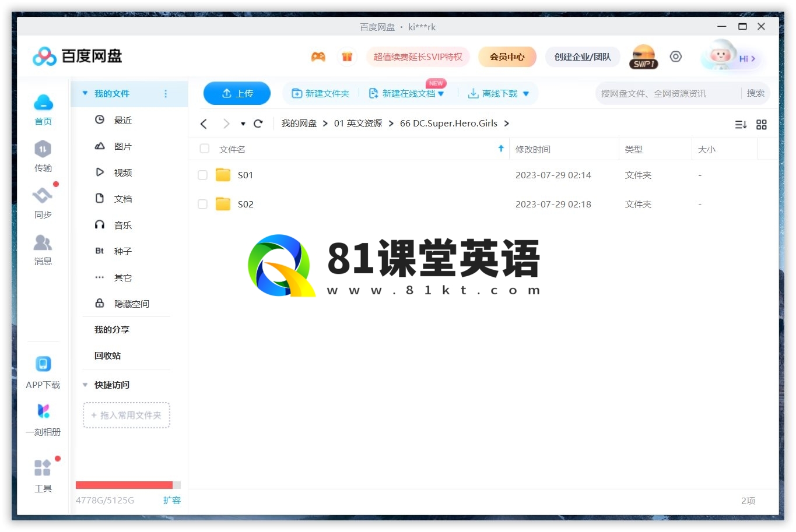The width and height of the screenshot is (796, 532).
Task: Open the 传输 transfer panel
Action: coord(43,156)
